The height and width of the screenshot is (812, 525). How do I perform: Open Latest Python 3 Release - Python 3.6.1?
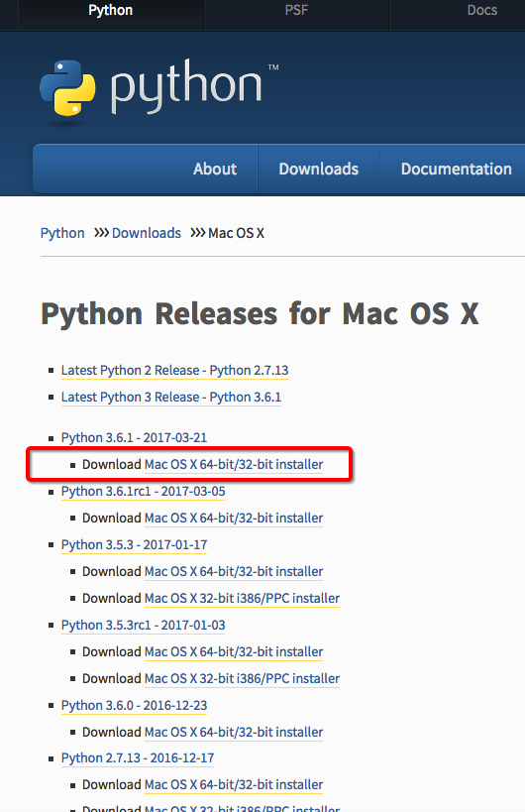pyautogui.click(x=171, y=398)
